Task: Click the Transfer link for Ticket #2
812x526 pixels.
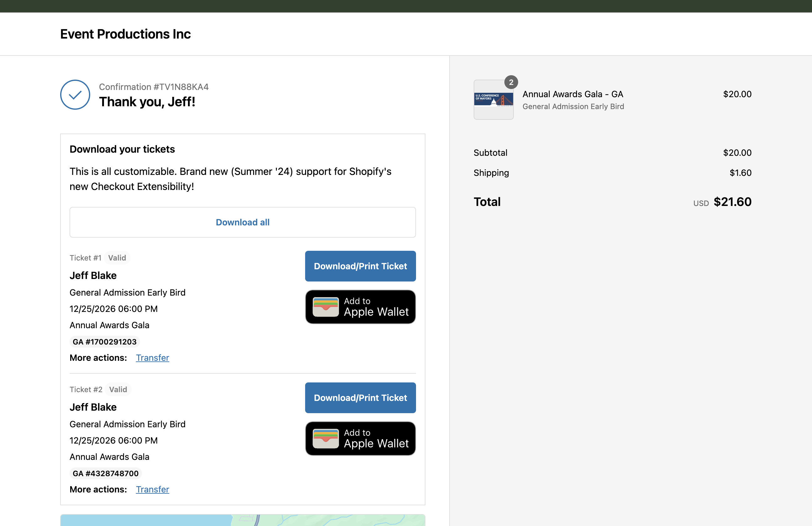Action: (x=152, y=489)
